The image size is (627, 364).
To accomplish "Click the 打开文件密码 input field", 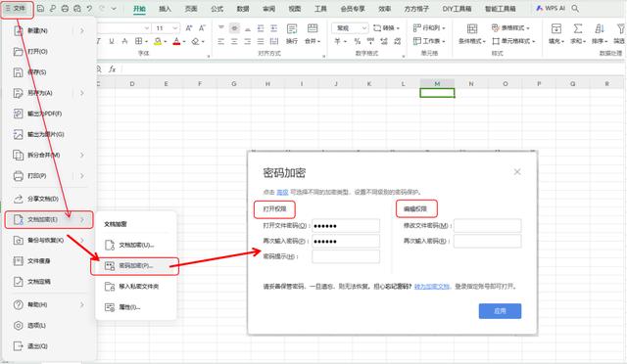I will coord(346,226).
